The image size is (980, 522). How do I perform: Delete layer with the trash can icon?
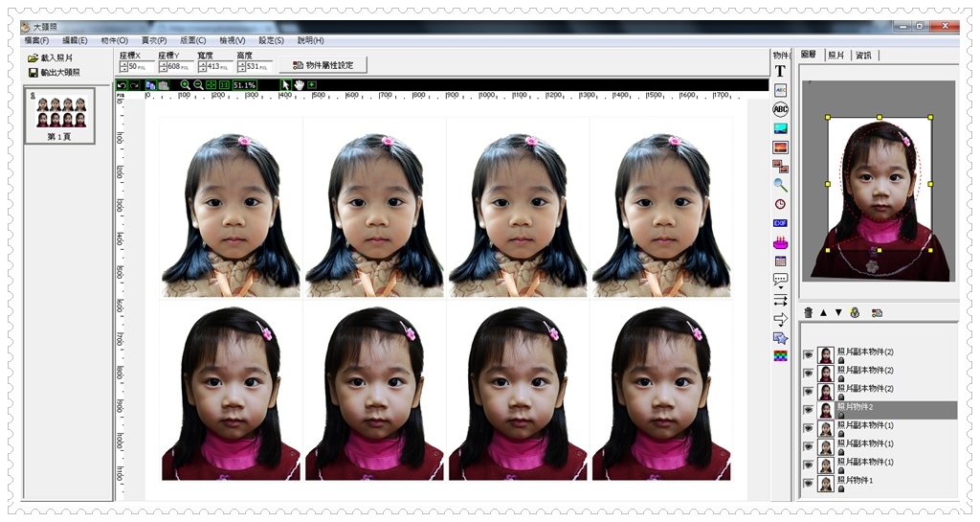[x=808, y=312]
